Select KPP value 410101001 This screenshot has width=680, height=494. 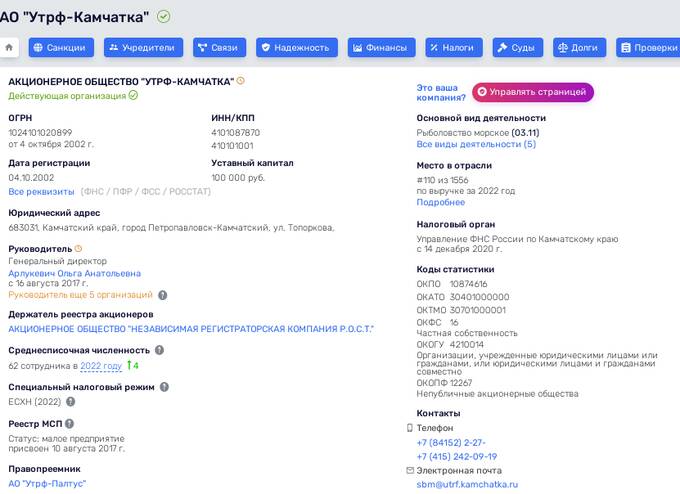pyautogui.click(x=232, y=146)
